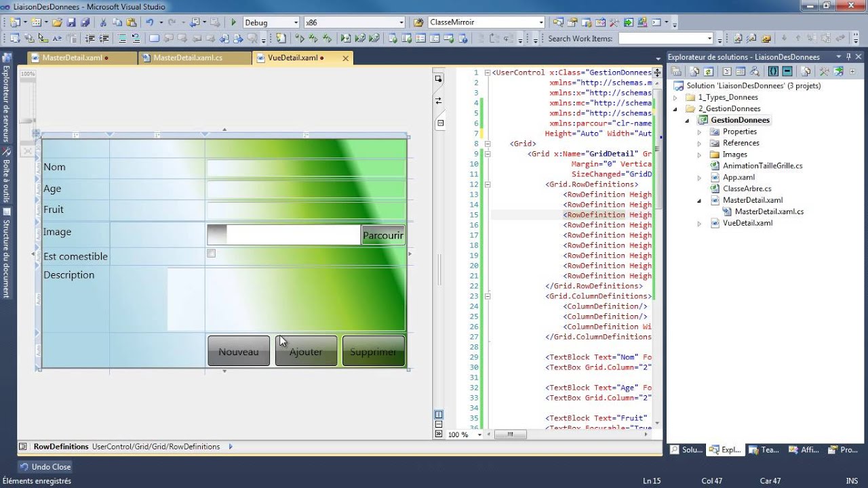Open the Debug configuration dropdown
Screen dimensions: 868x488
(295, 22)
